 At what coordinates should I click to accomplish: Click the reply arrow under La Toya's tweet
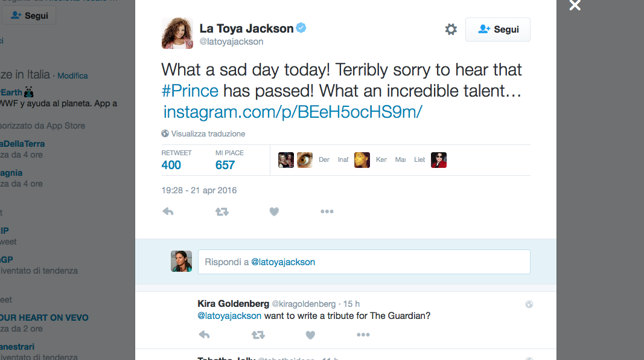tap(168, 211)
